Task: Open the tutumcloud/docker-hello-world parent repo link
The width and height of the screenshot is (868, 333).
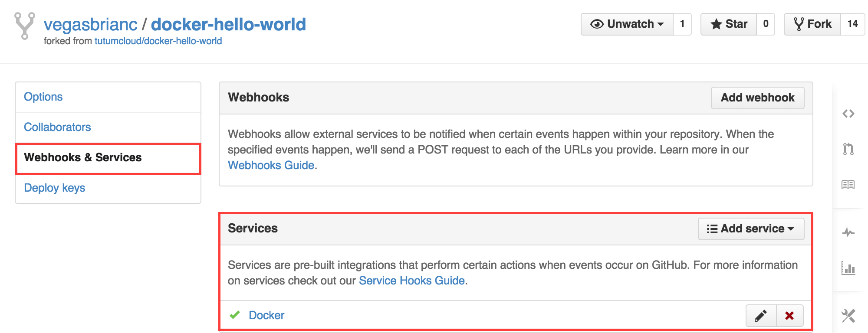Action: coord(158,41)
